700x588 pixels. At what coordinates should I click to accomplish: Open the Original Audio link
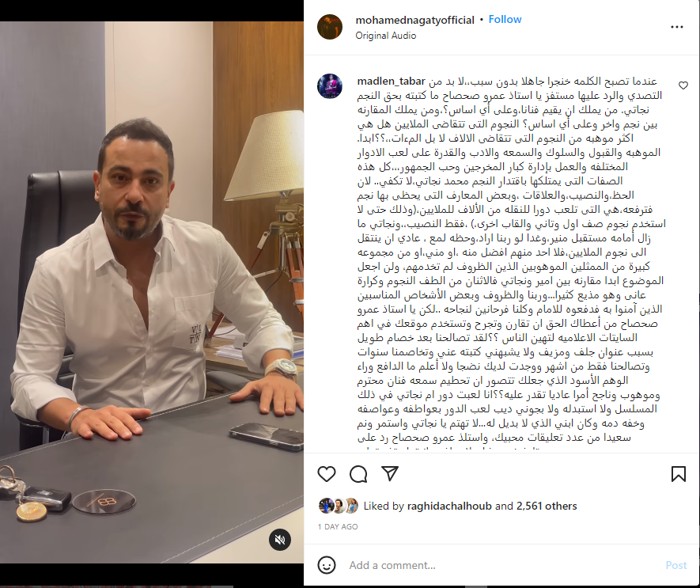point(386,36)
